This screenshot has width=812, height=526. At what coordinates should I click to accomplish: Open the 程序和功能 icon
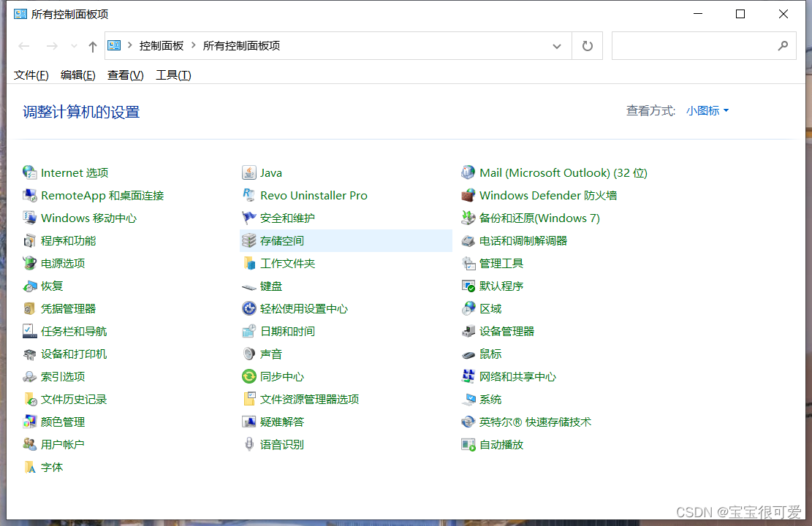(x=29, y=241)
